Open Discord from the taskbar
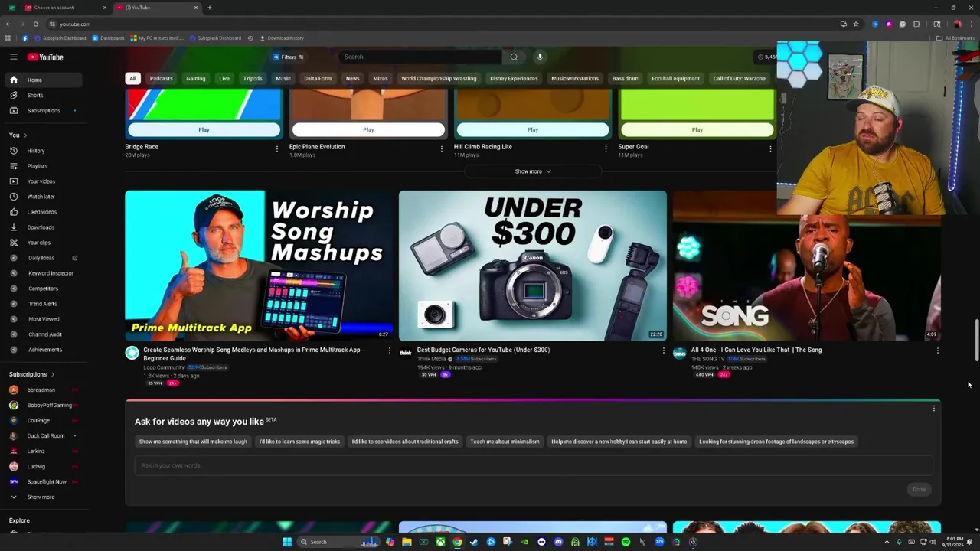980x551 pixels. coord(558,542)
